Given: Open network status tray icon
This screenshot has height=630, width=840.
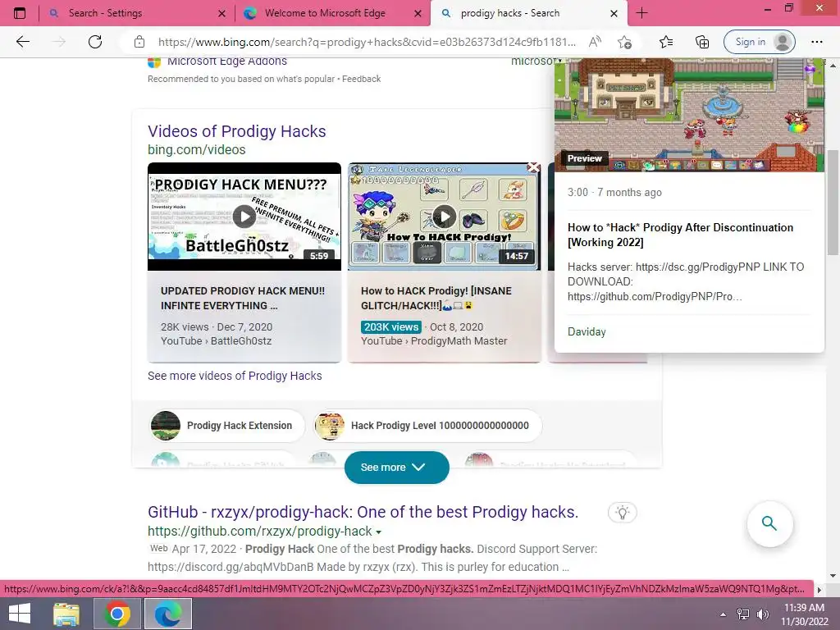Looking at the screenshot, I should pyautogui.click(x=743, y=614).
